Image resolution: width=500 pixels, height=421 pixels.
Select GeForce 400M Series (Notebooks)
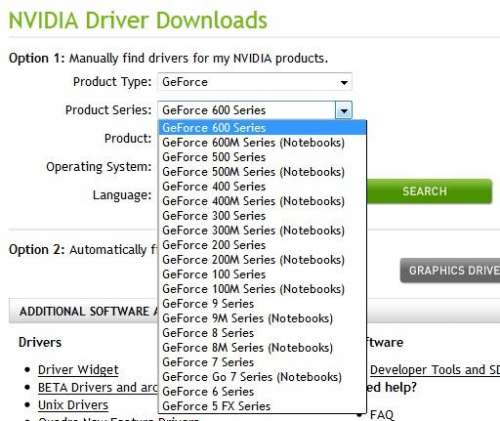coord(262,201)
